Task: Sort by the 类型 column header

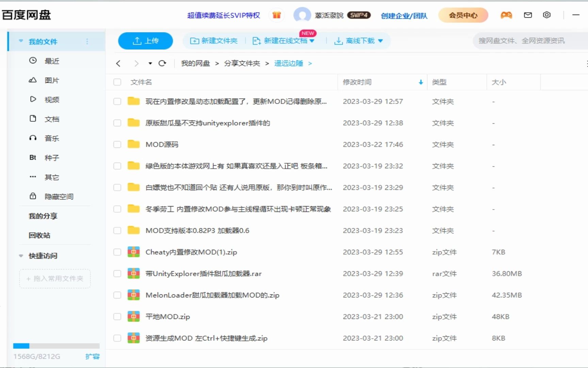Action: (439, 82)
